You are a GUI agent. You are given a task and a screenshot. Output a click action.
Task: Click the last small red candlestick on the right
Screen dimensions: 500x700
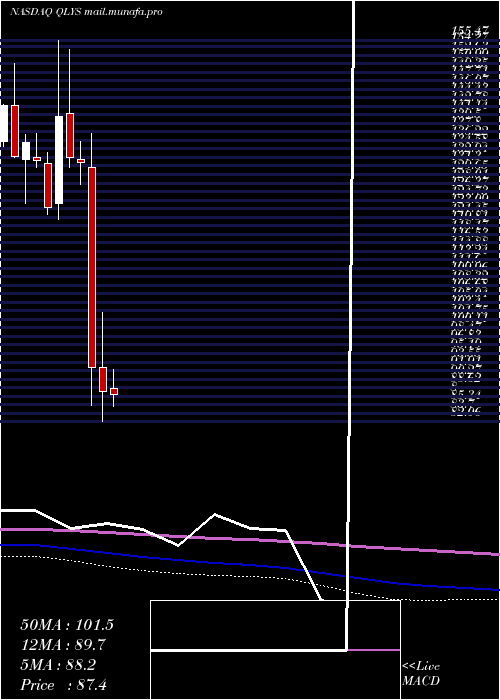[x=114, y=392]
